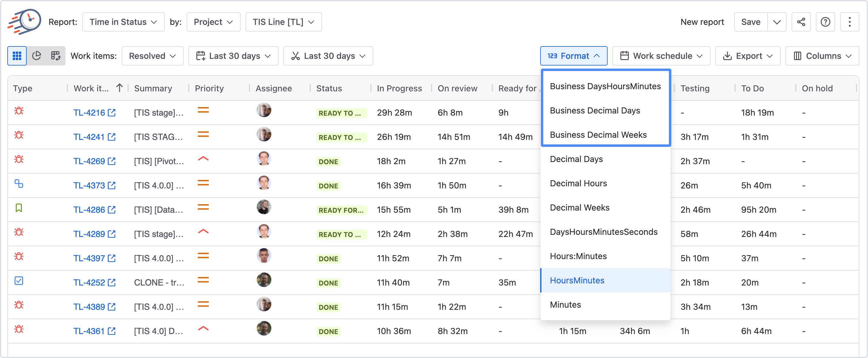Open the TL-4373 work item link
Viewport: 868px width, 358px height.
point(89,185)
